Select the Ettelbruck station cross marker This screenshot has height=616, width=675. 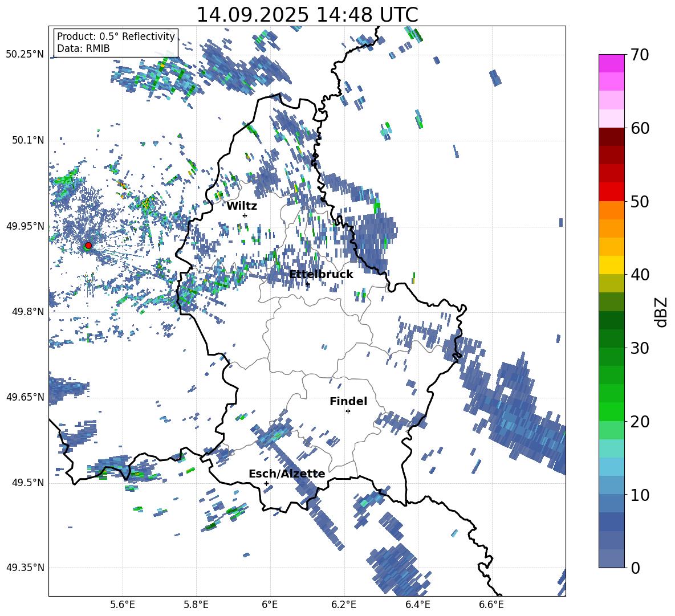(307, 284)
